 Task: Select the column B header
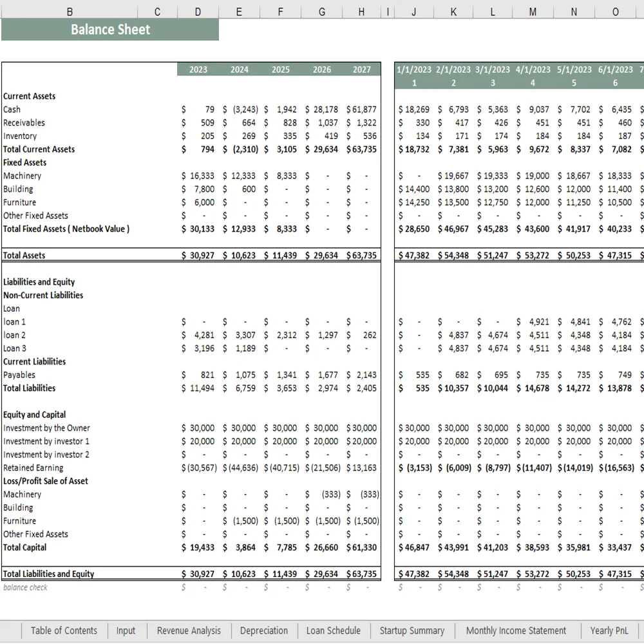(x=70, y=11)
